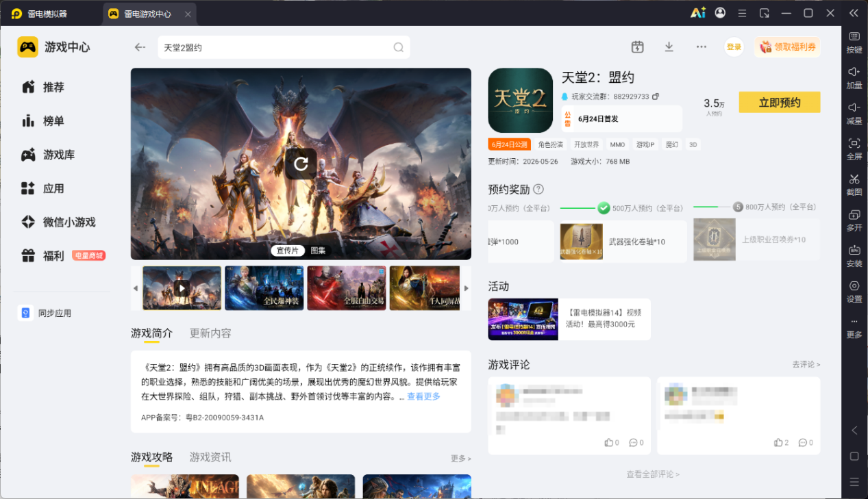Click the search magnifier icon

(x=398, y=47)
